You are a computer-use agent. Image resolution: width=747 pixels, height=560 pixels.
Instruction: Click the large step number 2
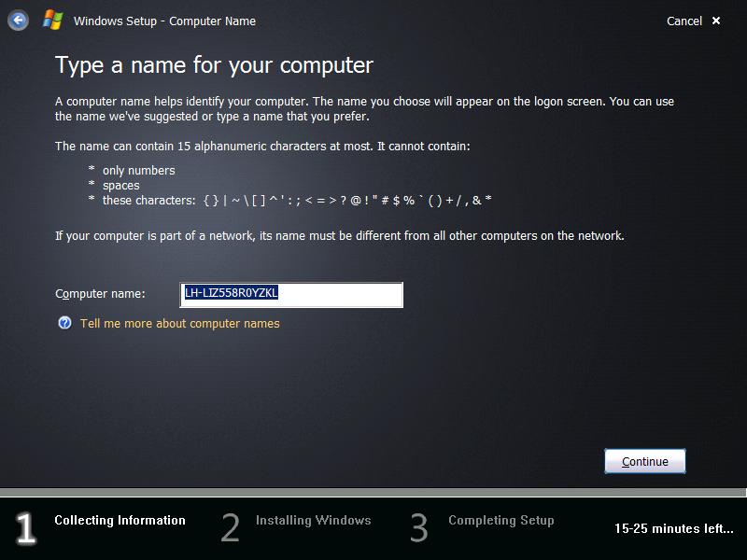tap(230, 527)
